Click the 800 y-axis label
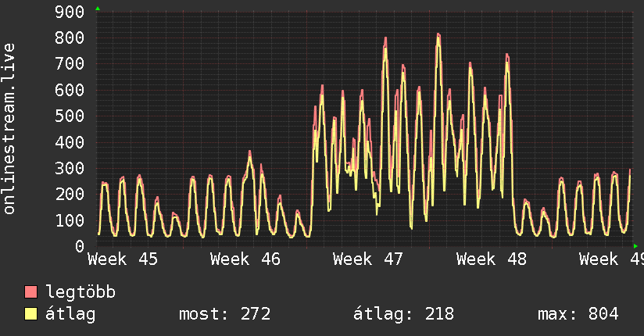644x336 pixels. tap(70, 38)
